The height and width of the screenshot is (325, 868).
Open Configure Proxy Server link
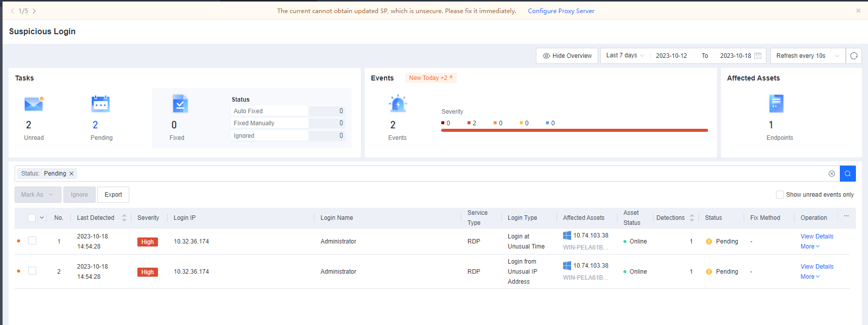[x=561, y=11]
